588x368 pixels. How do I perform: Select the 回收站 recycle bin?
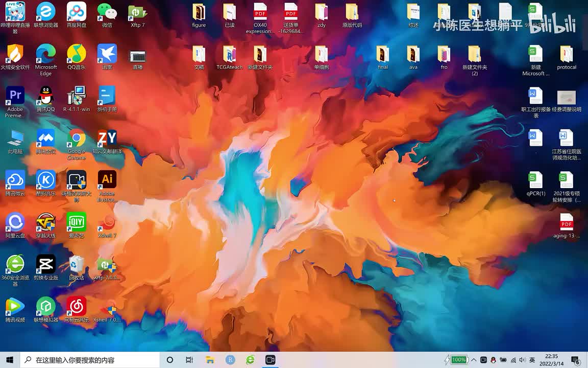coord(77,267)
